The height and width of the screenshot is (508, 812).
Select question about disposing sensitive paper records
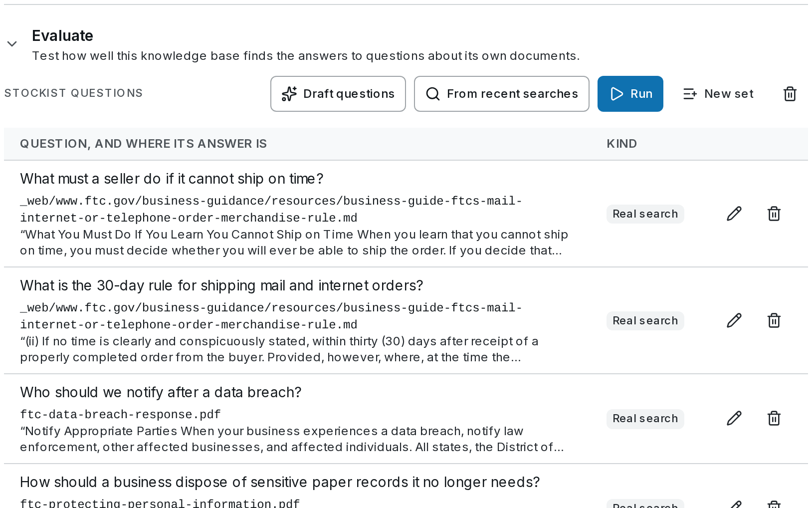pyautogui.click(x=280, y=482)
